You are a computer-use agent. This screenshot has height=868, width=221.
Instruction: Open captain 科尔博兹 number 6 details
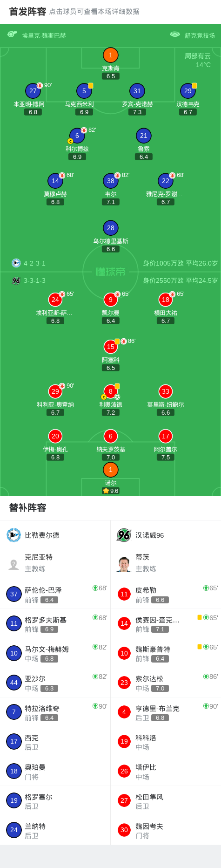[77, 136]
